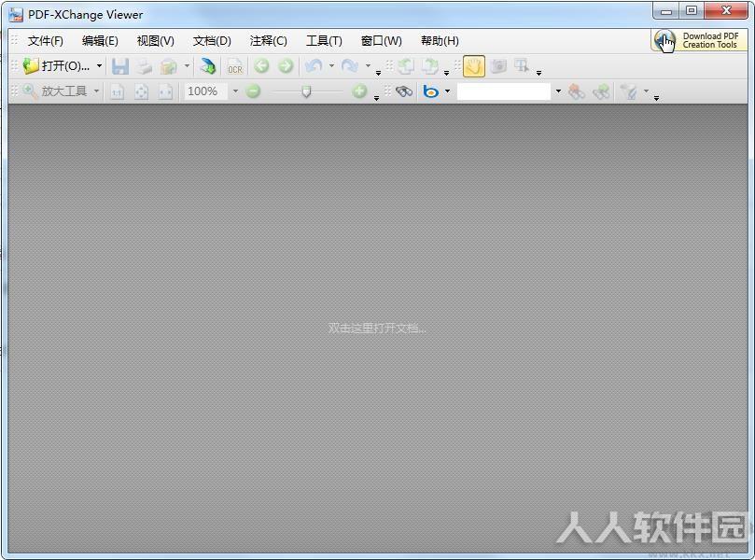Click the OCR icon
Viewport: 755px width, 560px height.
pyautogui.click(x=235, y=66)
